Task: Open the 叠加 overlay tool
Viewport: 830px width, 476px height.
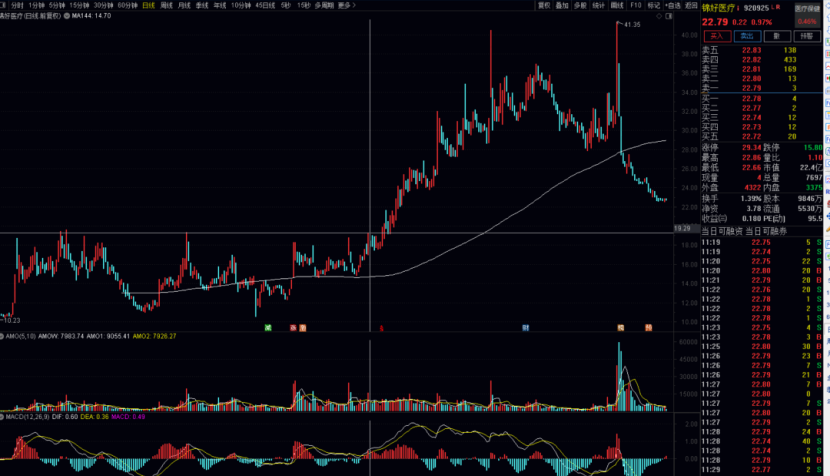Action: pos(562,5)
